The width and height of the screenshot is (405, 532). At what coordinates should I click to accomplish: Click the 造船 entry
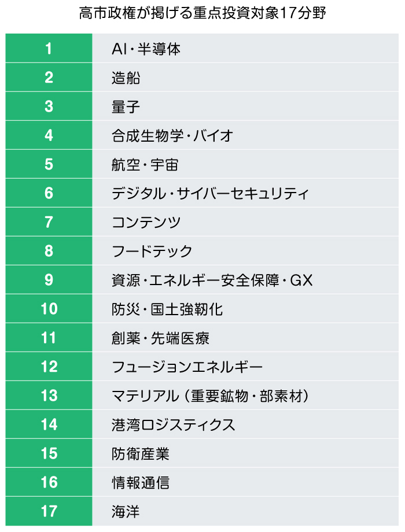tap(126, 78)
